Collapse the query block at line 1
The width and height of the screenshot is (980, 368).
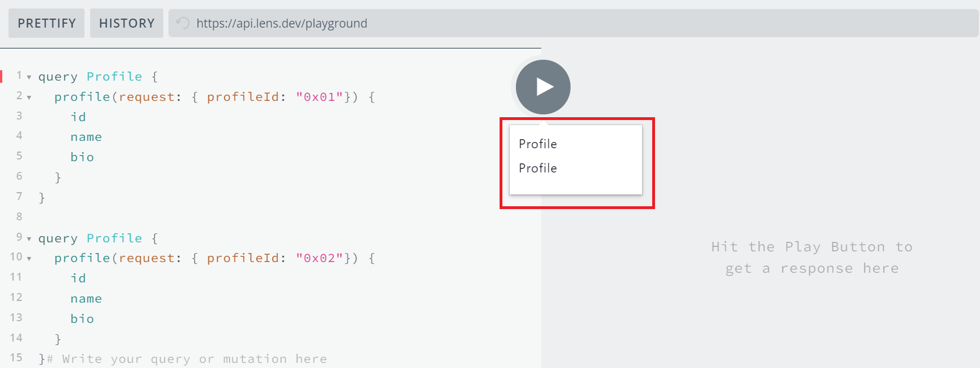click(29, 77)
